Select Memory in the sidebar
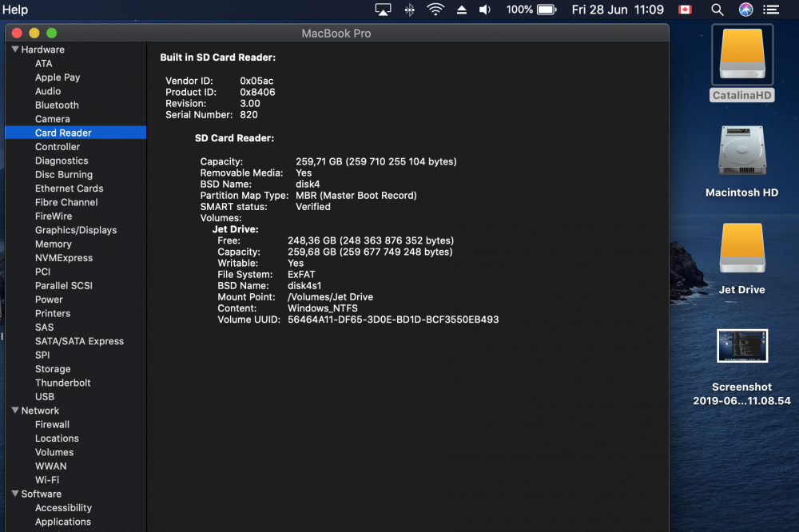The image size is (799, 532). (x=54, y=244)
